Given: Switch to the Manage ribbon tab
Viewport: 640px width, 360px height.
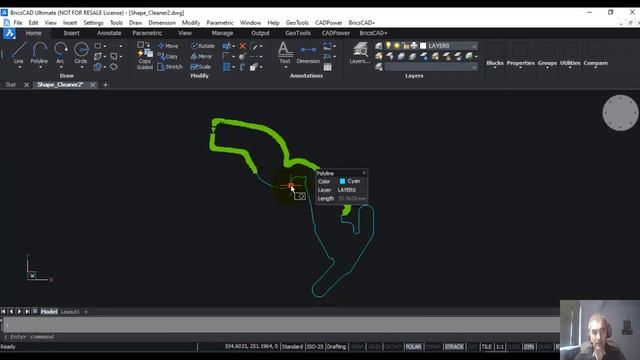Looking at the screenshot, I should 222,33.
